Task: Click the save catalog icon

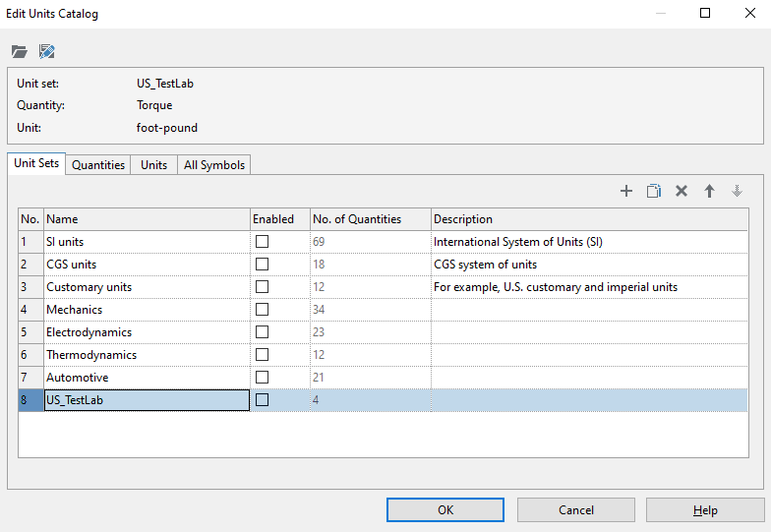Action: tap(46, 51)
